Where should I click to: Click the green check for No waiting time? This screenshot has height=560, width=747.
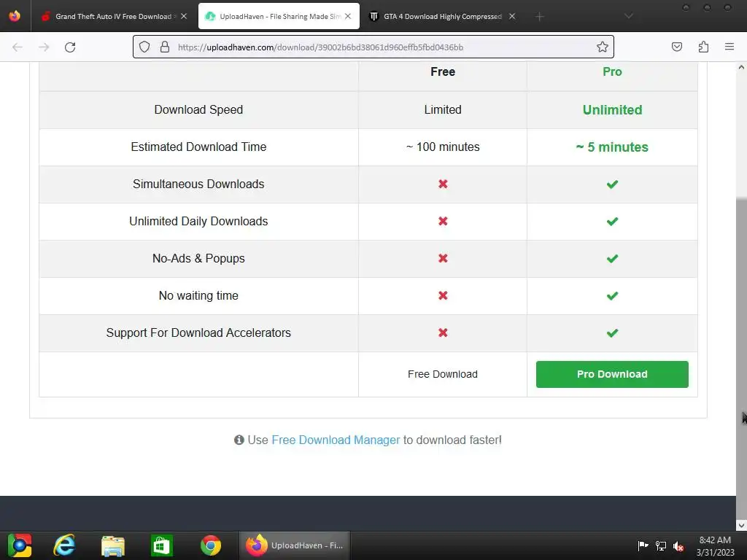point(612,295)
